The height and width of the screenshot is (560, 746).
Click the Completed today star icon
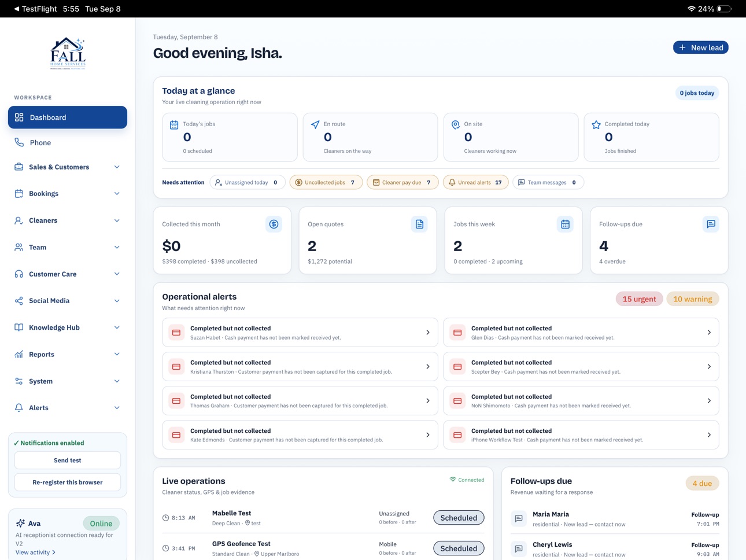(x=596, y=124)
